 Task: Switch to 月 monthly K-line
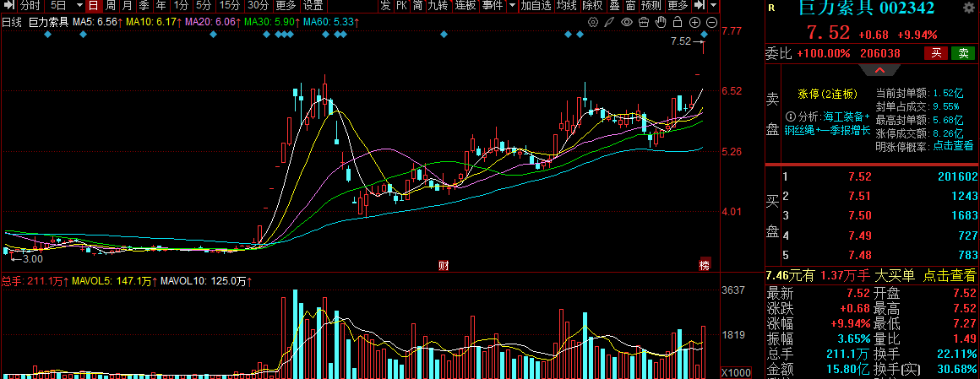(x=127, y=6)
